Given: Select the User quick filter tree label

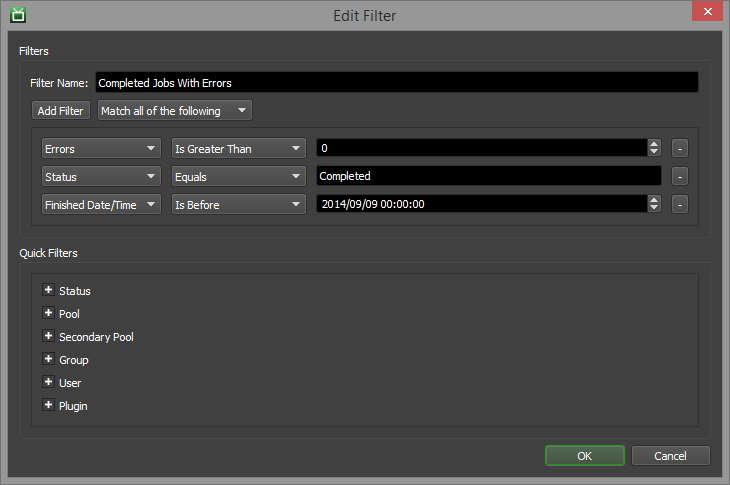Looking at the screenshot, I should (x=70, y=383).
